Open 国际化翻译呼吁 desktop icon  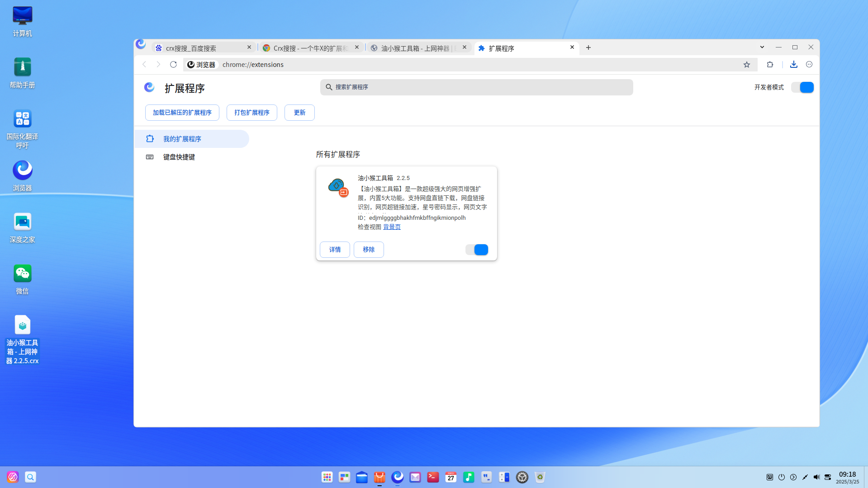point(22,129)
